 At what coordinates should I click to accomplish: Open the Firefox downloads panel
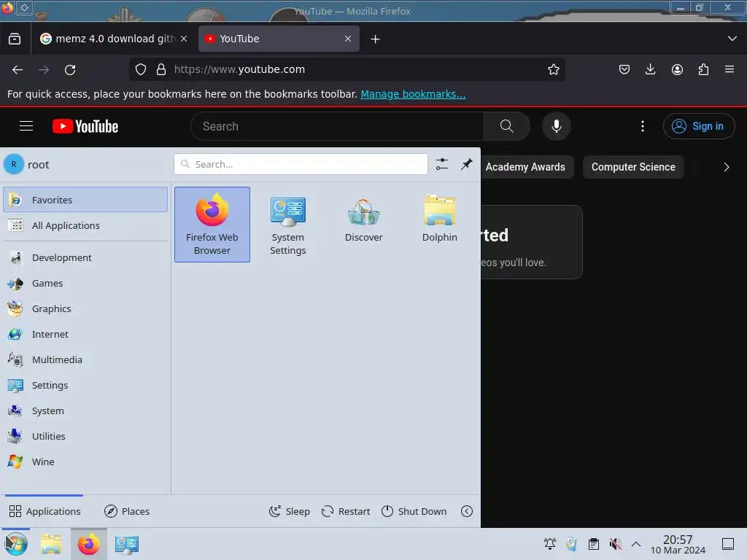(x=650, y=69)
